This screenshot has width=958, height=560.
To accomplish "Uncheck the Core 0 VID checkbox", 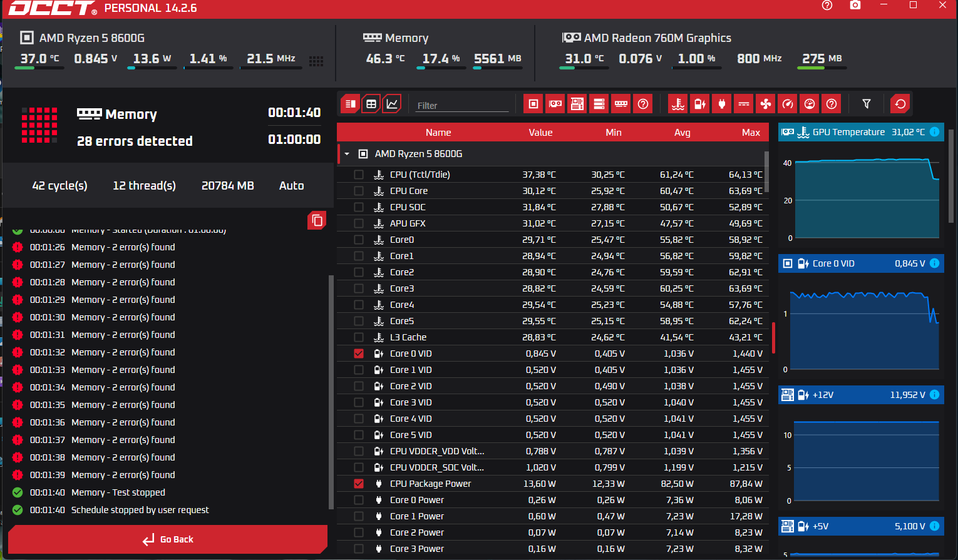I will (x=359, y=354).
